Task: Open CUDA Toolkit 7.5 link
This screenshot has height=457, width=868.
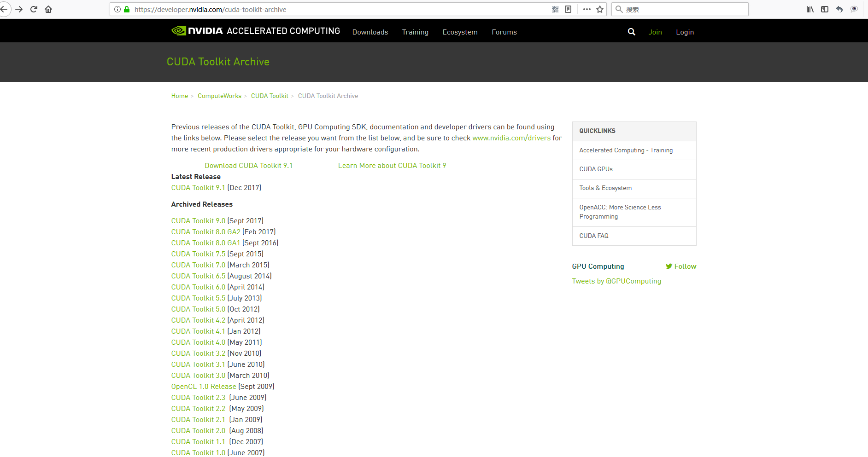Action: [x=198, y=254]
